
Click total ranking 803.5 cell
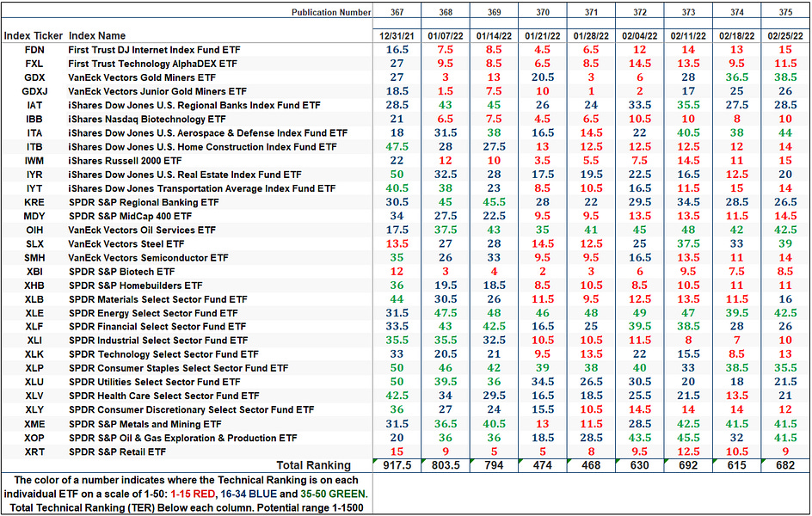pos(446,465)
